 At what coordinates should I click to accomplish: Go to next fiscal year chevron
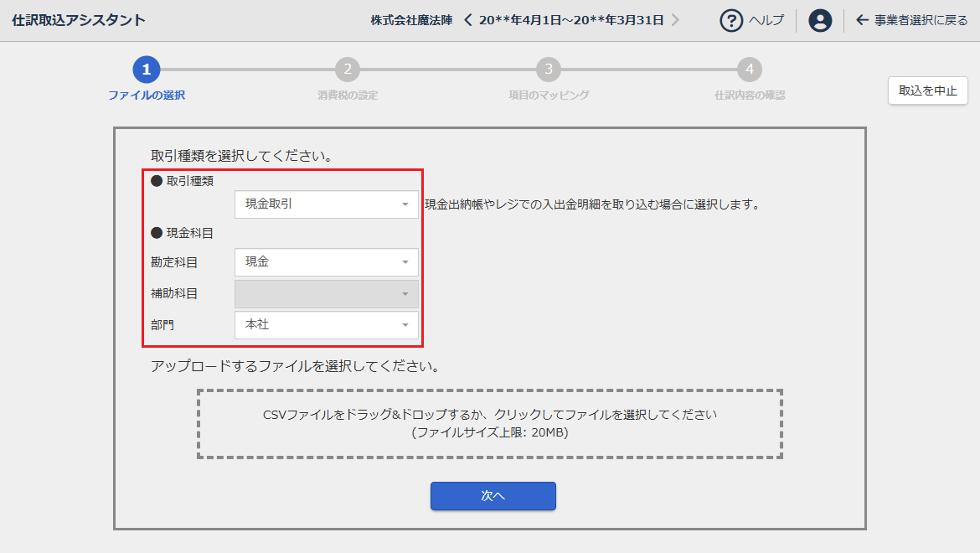675,20
